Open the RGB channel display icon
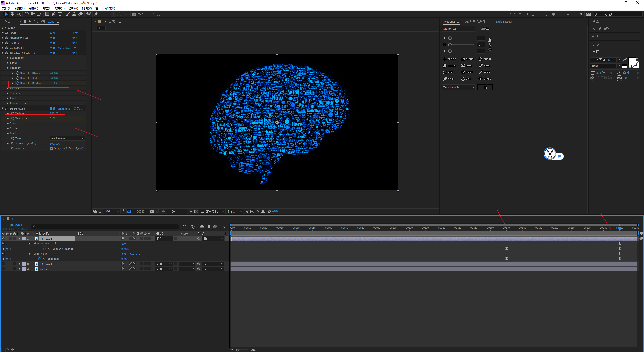This screenshot has height=352, width=644. [163, 212]
